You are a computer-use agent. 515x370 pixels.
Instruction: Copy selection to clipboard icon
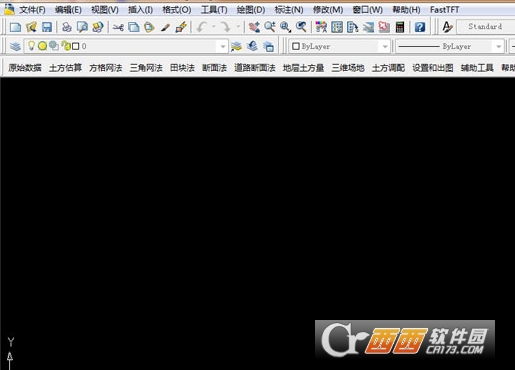click(134, 27)
